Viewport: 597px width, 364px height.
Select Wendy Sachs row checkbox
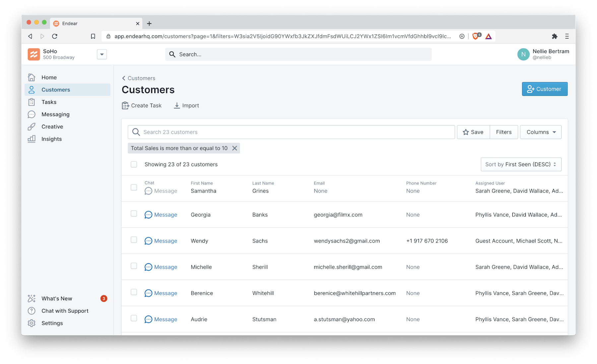click(134, 240)
